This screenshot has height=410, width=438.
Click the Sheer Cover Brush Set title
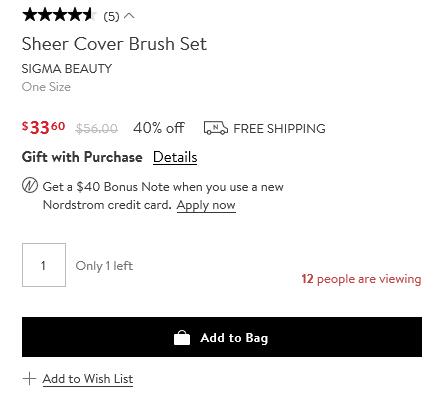tap(114, 44)
